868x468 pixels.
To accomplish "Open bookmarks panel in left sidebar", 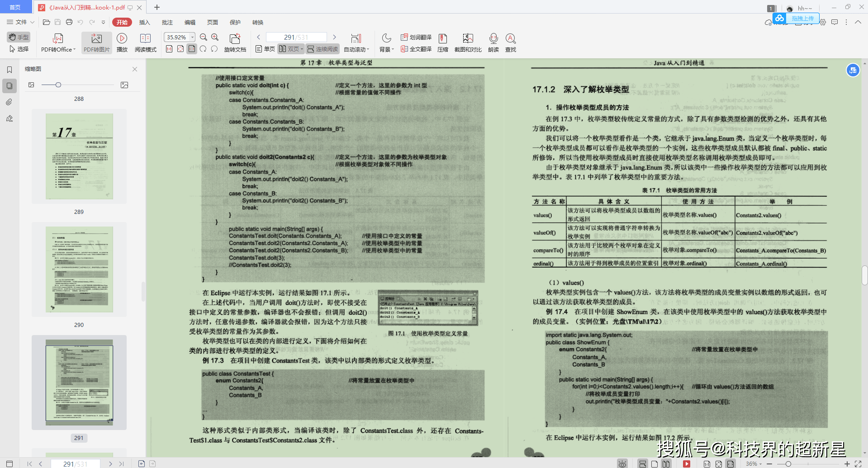I will pyautogui.click(x=9, y=70).
